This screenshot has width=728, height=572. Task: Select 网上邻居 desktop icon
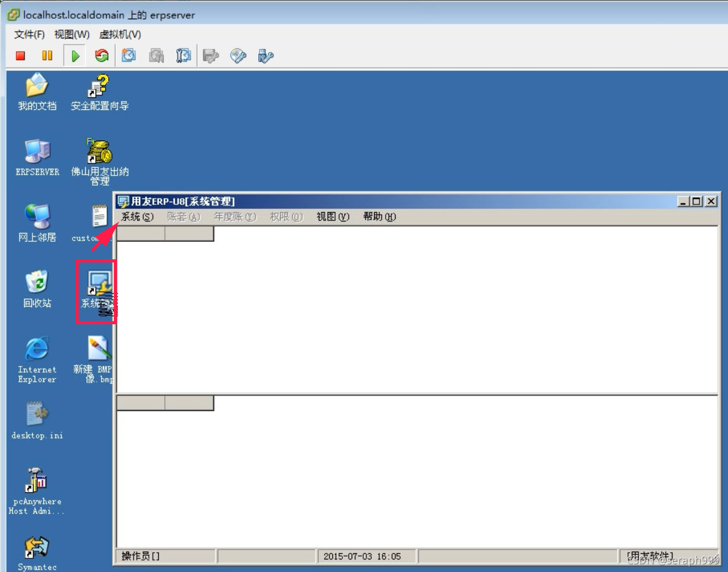[37, 224]
